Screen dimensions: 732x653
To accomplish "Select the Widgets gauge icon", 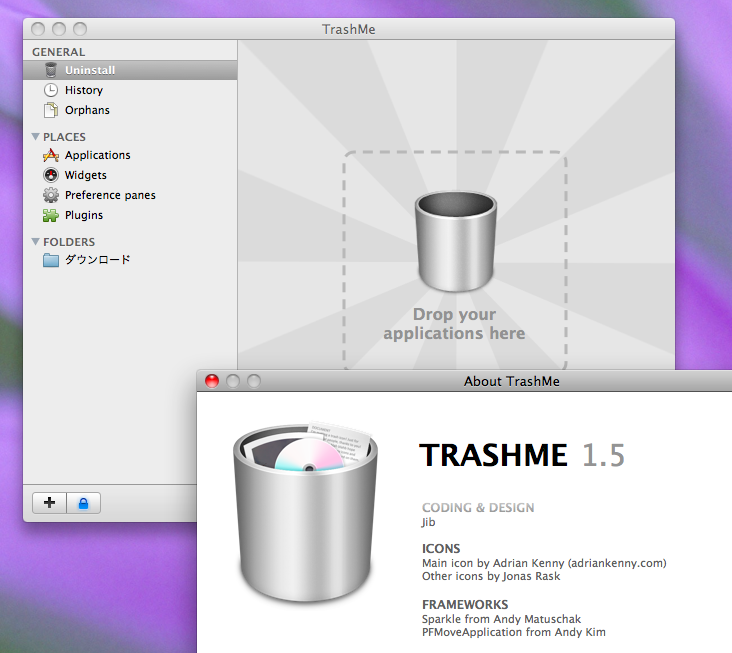I will click(x=51, y=175).
